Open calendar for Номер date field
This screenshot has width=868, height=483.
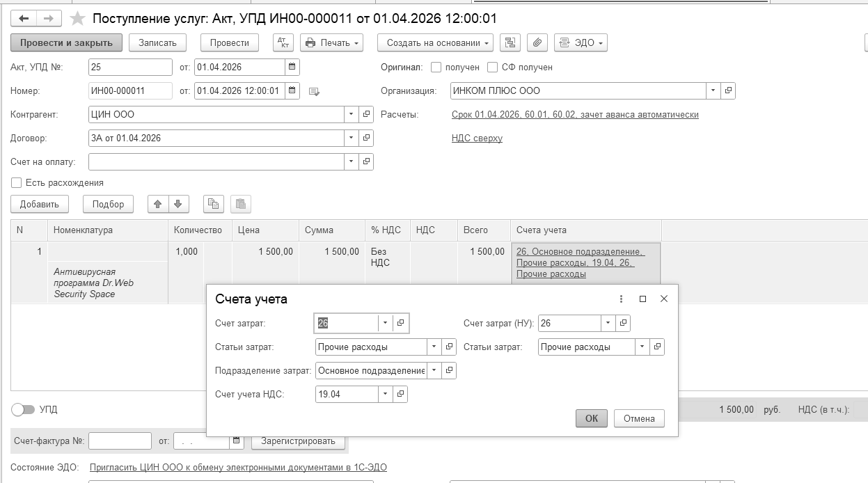[292, 90]
